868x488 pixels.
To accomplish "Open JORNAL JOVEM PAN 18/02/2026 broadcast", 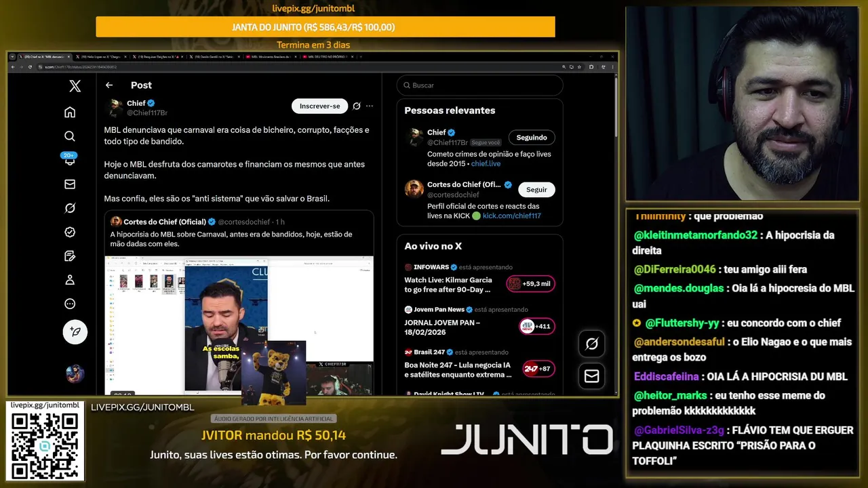I will coord(442,327).
